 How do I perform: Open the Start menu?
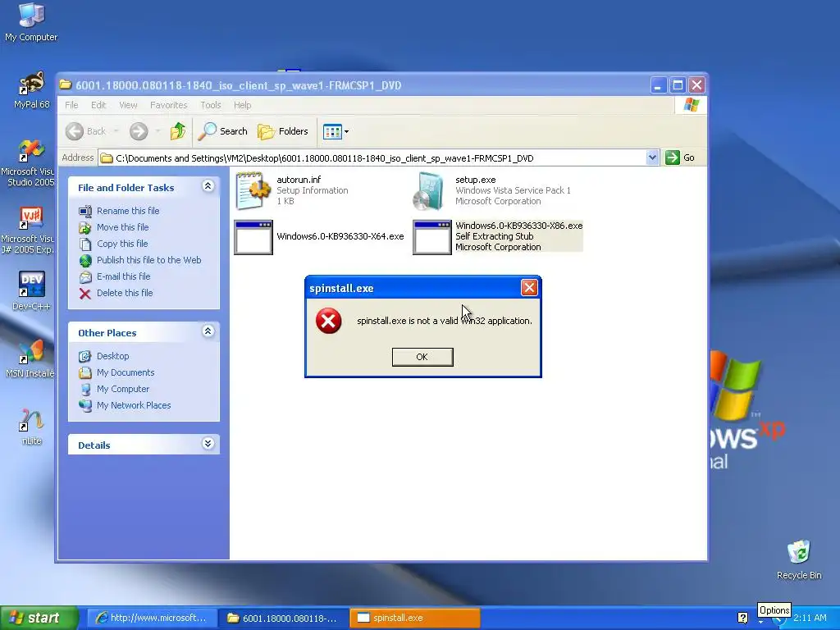pyautogui.click(x=39, y=618)
